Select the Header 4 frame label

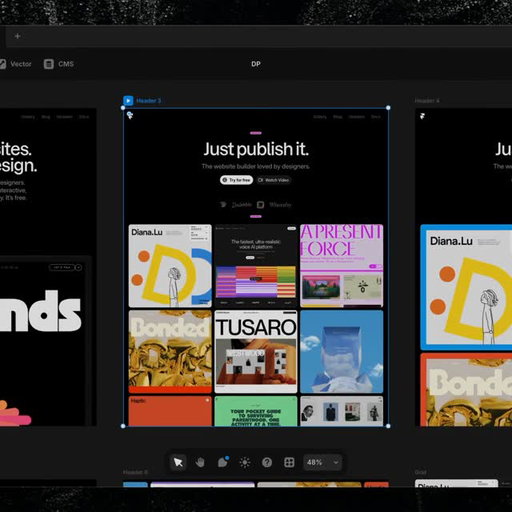coord(427,101)
